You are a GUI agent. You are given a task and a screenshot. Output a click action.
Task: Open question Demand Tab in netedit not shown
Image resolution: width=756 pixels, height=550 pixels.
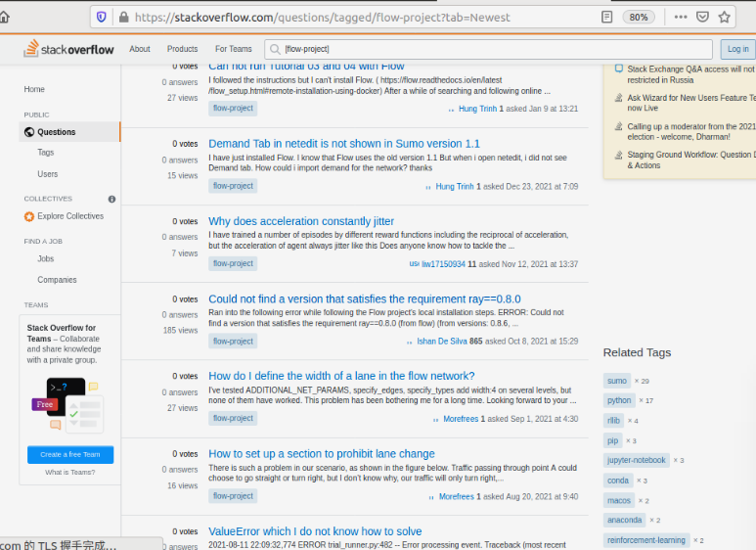click(344, 144)
